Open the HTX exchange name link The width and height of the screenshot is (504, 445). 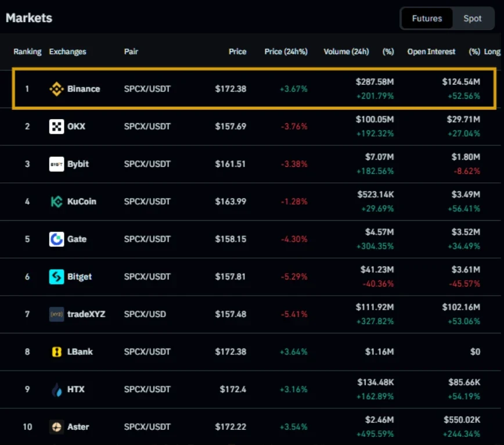(76, 389)
